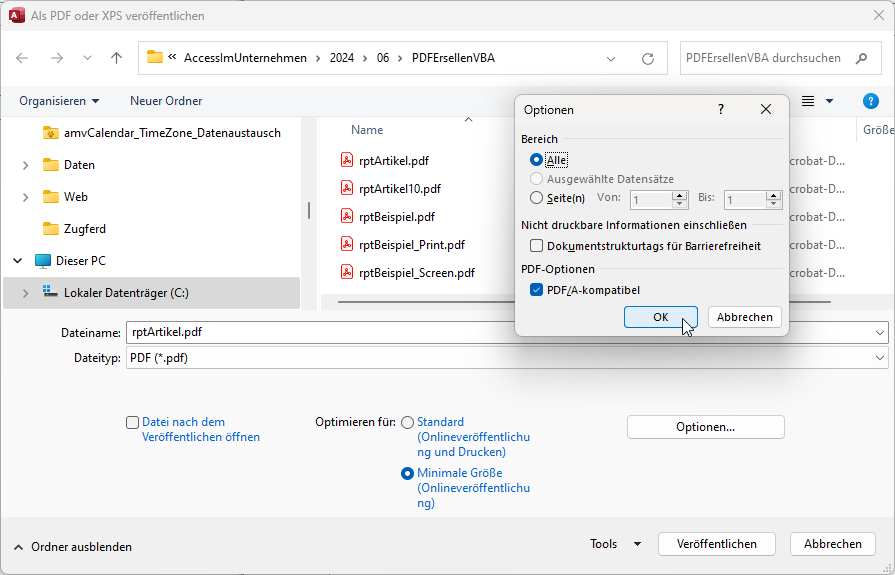Click PDF icon of rptArtikel.pdf
Screen dimensions: 895x575
coord(346,160)
